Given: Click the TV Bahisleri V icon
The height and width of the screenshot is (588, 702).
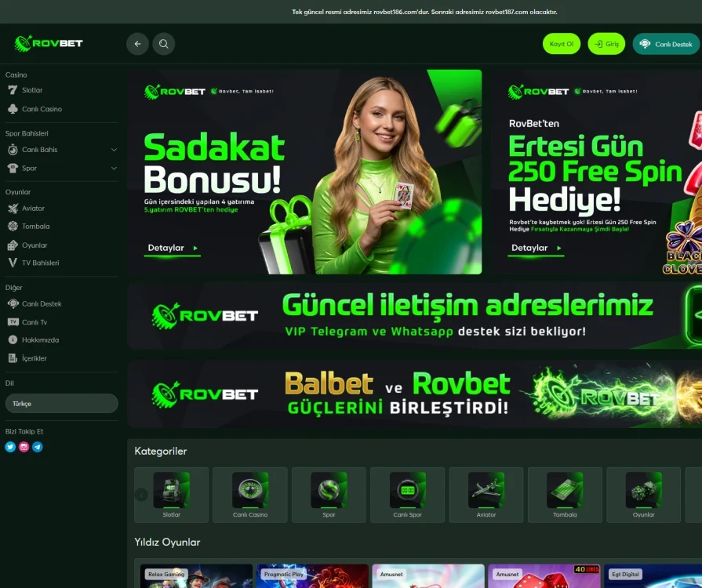Looking at the screenshot, I should point(13,263).
